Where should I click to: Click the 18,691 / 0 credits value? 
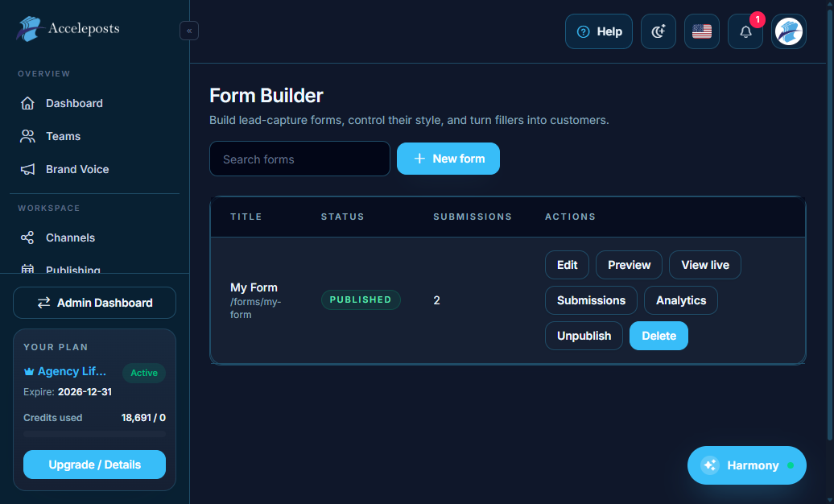click(x=143, y=418)
